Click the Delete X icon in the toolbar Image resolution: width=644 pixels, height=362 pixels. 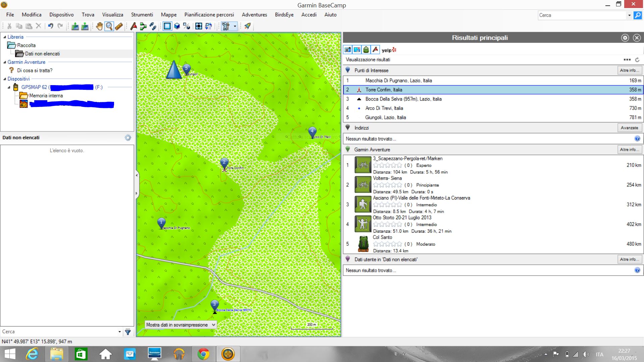39,26
